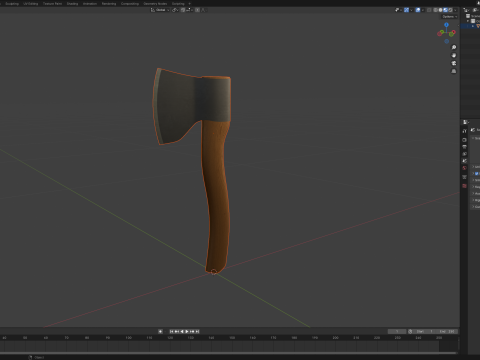Open the Texture Paint workspace tab
The width and height of the screenshot is (480, 360).
52,4
